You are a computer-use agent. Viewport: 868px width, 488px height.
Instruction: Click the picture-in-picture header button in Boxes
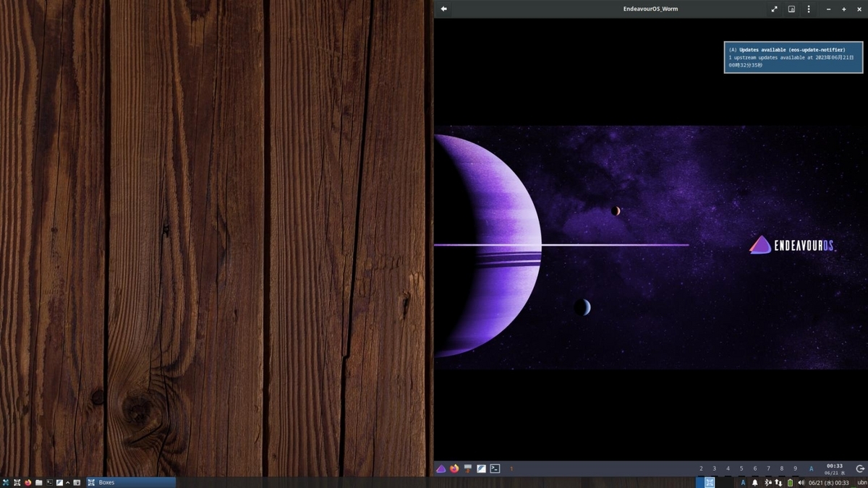pos(791,9)
